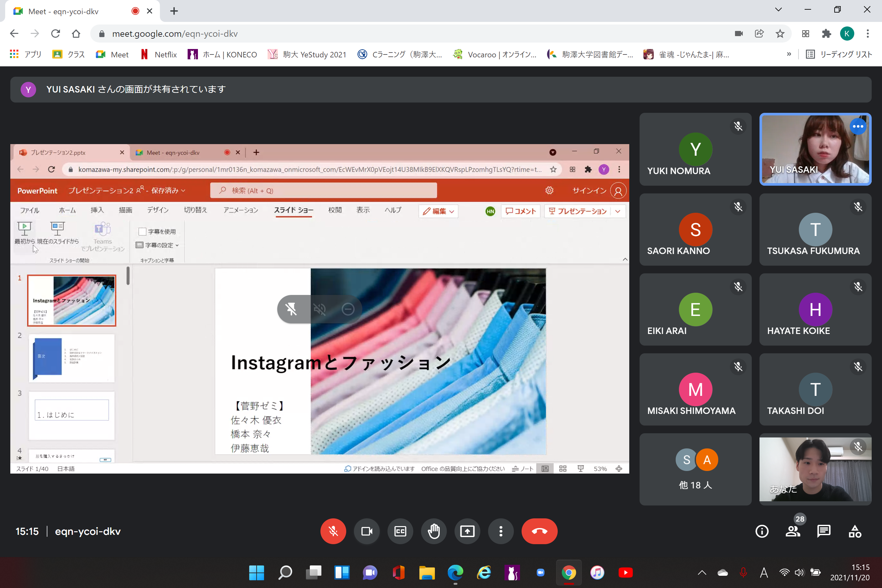Open a new Chrome tab

pos(174,11)
